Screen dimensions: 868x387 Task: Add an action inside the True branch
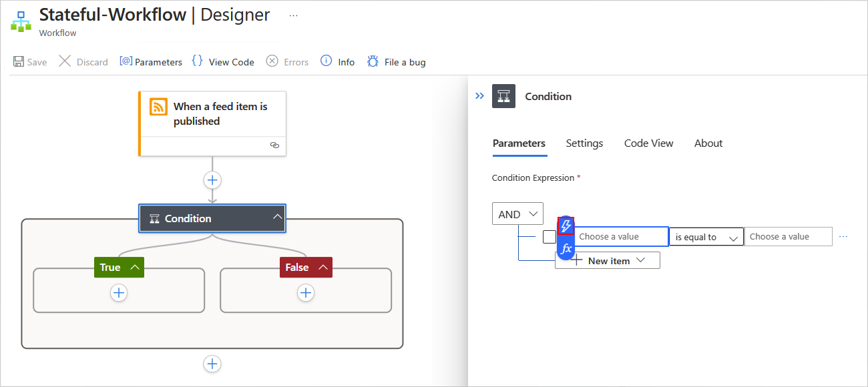tap(119, 292)
